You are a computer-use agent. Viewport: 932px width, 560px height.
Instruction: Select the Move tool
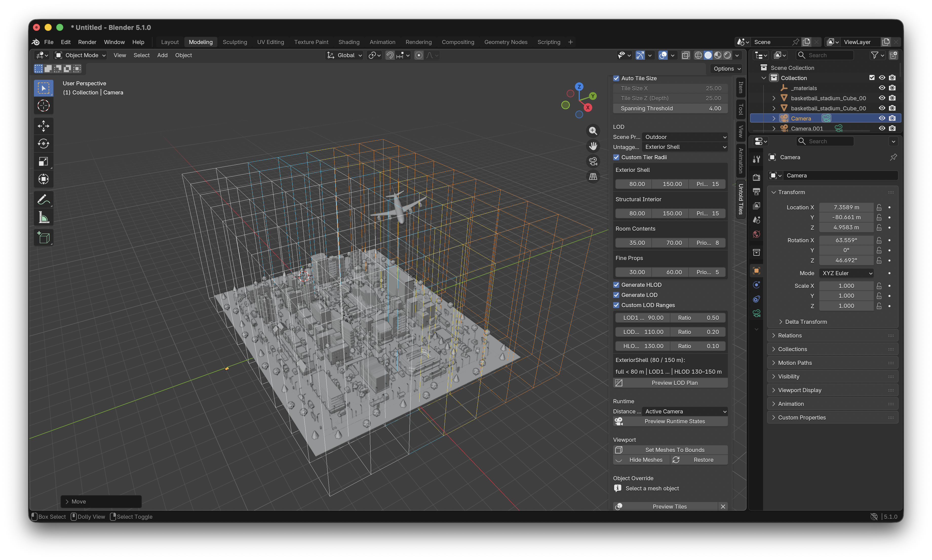43,126
